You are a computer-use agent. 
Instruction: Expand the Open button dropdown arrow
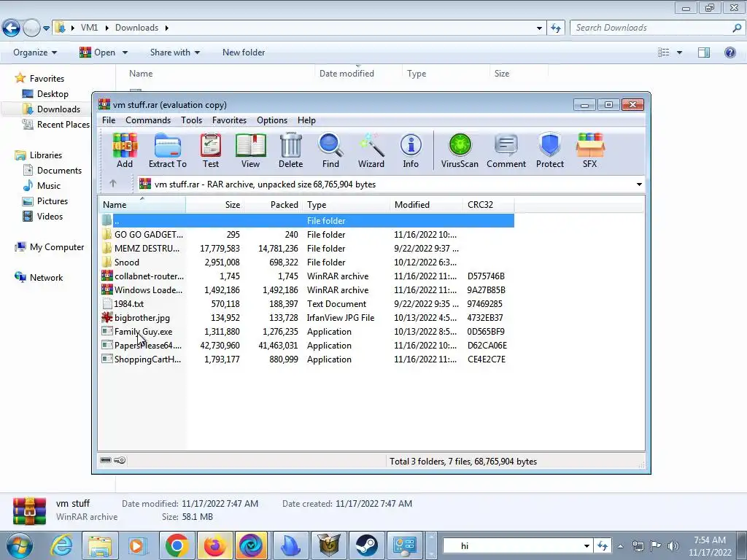(125, 52)
